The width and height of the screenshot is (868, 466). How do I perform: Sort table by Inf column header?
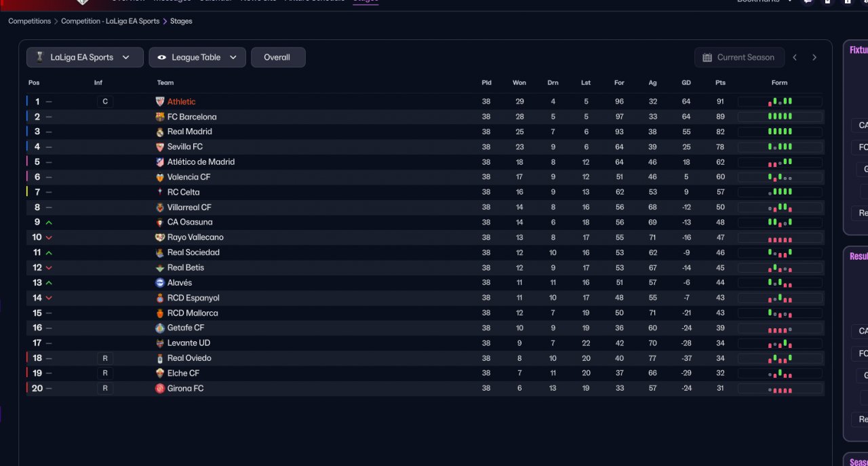[x=98, y=83]
